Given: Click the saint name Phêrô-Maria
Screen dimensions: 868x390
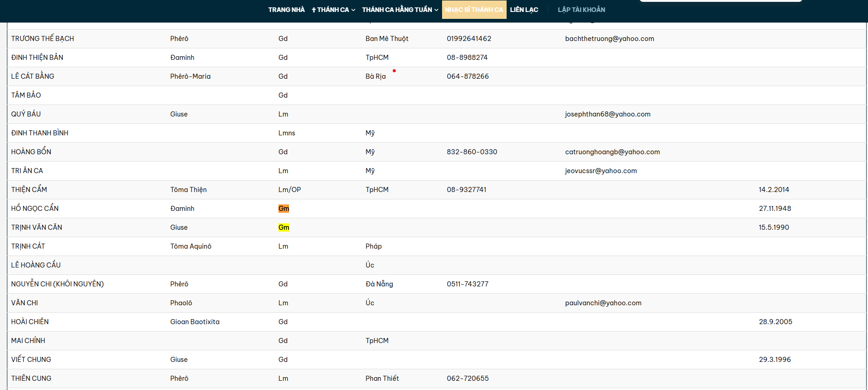Looking at the screenshot, I should (190, 76).
